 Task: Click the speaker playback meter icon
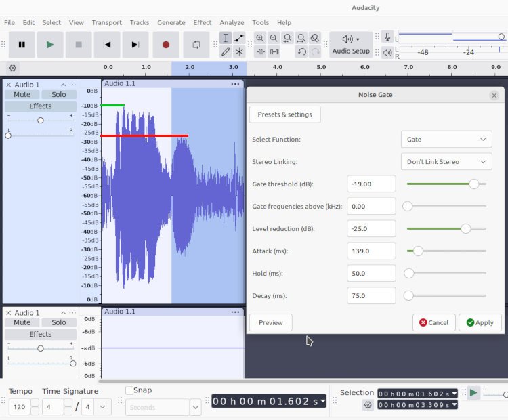(387, 52)
